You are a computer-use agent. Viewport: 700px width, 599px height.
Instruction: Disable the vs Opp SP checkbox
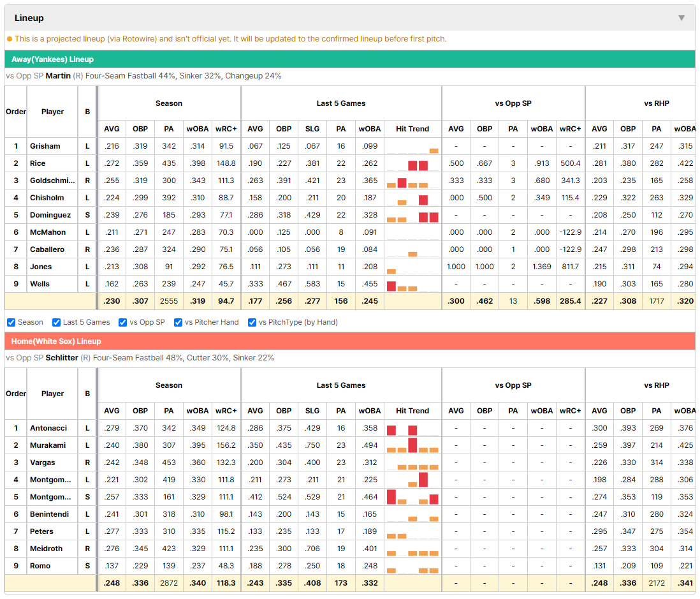point(123,323)
